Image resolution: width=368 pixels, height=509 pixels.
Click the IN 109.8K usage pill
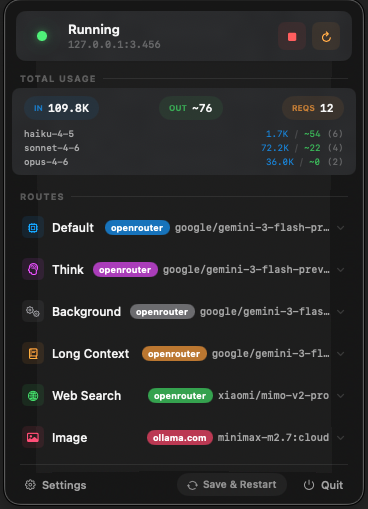[61, 108]
